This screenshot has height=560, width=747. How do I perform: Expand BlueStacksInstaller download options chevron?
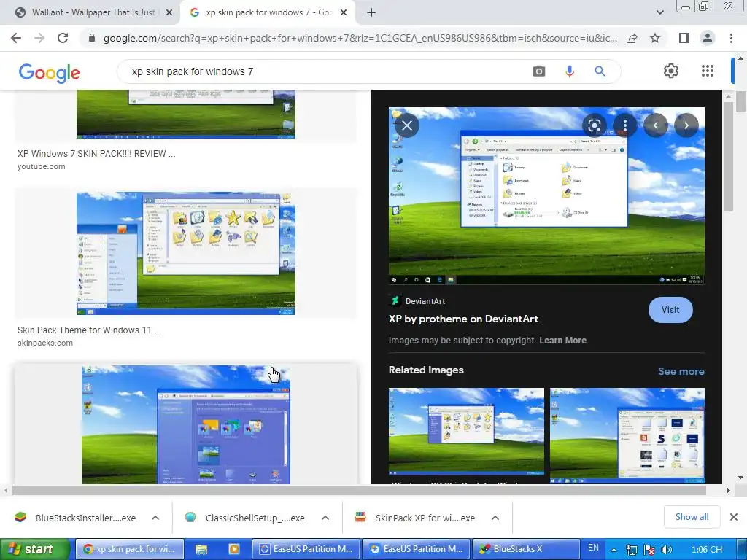155,518
